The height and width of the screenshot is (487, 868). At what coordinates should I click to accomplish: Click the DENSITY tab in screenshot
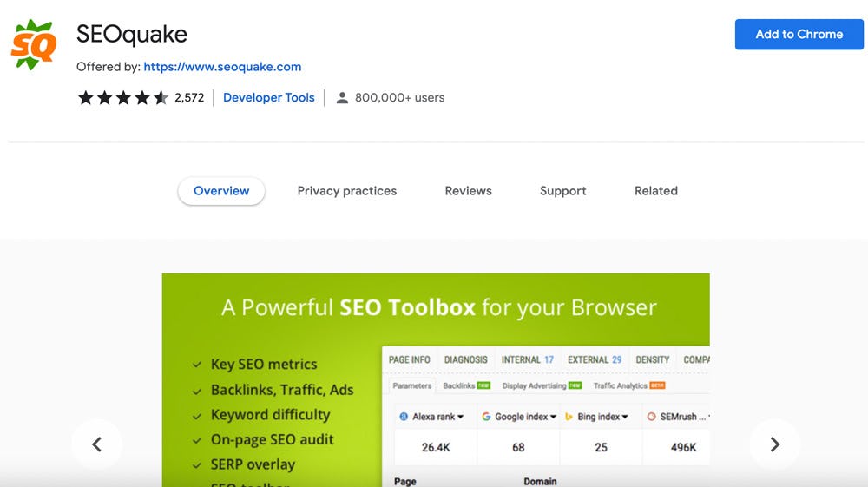point(653,359)
